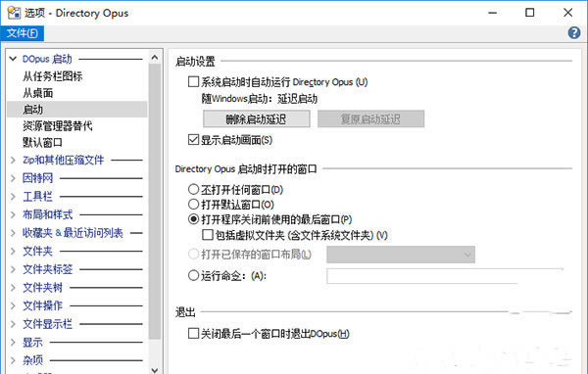The height and width of the screenshot is (374, 588).
Task: Open the 资源管理器替代 settings page
Action: pyautogui.click(x=58, y=126)
